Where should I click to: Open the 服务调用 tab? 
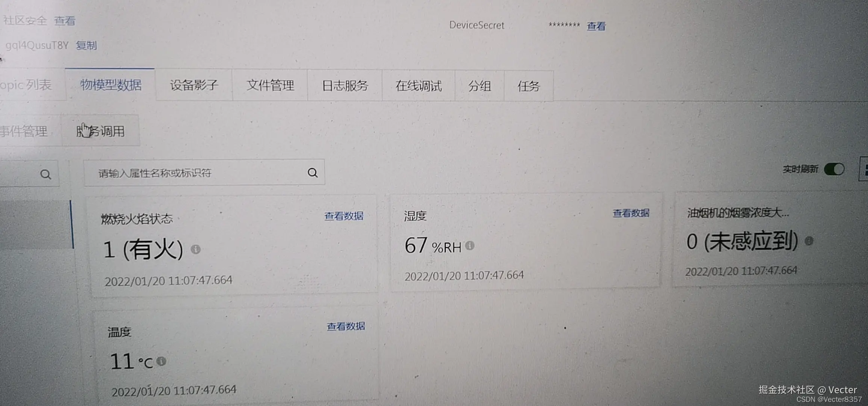coord(101,131)
